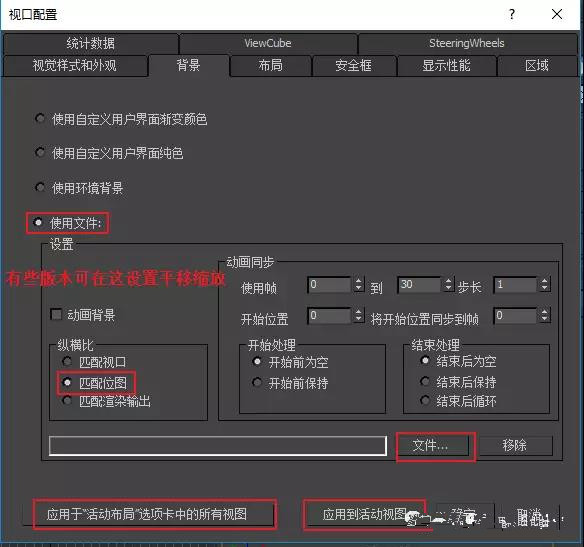
Task: Increase the 使用帧 start value spinner
Action: coord(358,281)
